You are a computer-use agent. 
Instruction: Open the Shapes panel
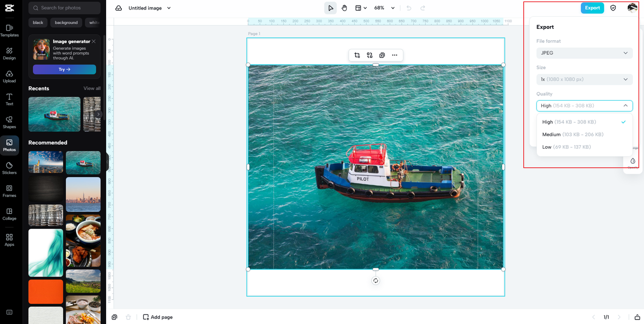(9, 122)
